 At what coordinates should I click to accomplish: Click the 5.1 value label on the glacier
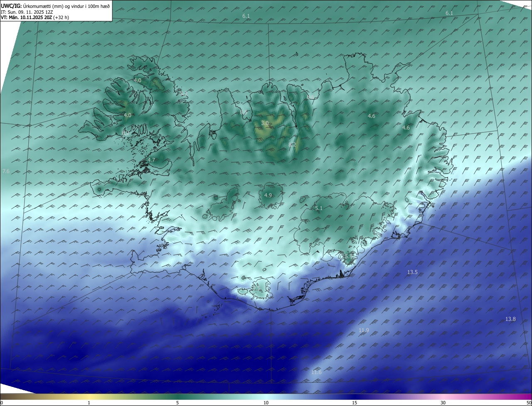pos(319,208)
